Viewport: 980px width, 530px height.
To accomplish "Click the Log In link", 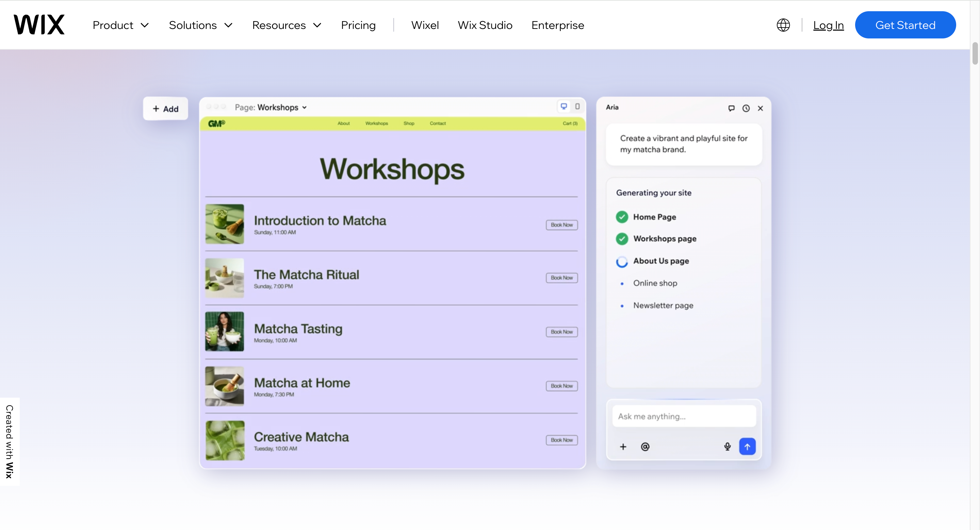I will coord(828,25).
